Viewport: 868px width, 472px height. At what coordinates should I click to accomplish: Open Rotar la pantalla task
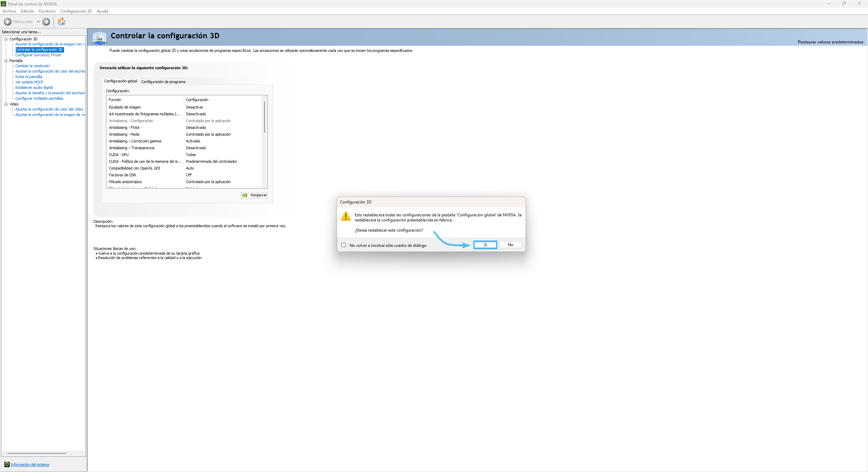(x=29, y=77)
